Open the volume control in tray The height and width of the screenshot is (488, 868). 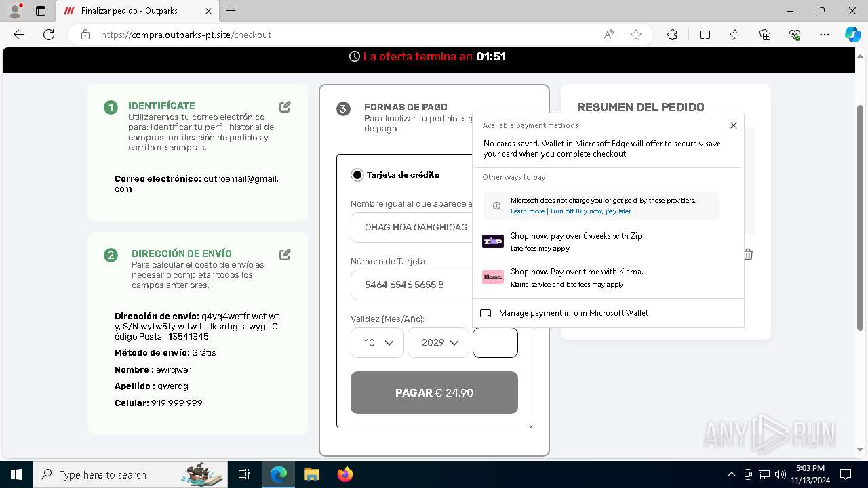pyautogui.click(x=781, y=474)
